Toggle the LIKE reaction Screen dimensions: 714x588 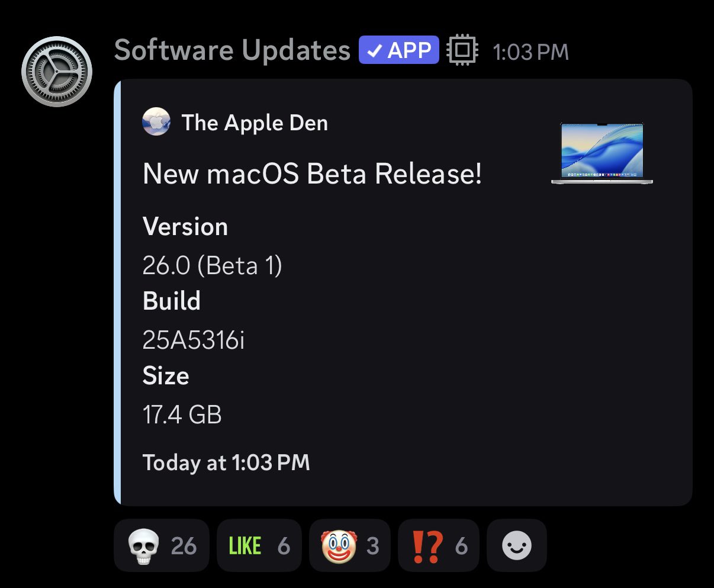[259, 545]
